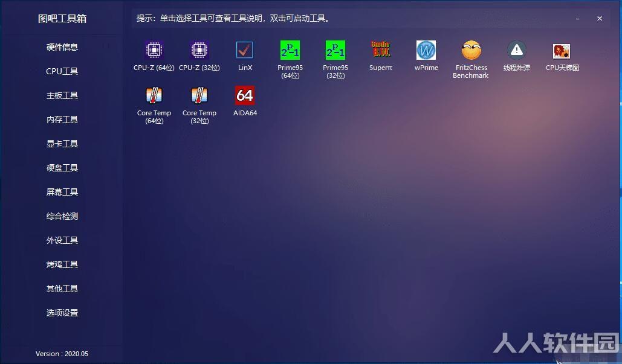Open the 其他工具 category
The image size is (622, 364).
(62, 289)
